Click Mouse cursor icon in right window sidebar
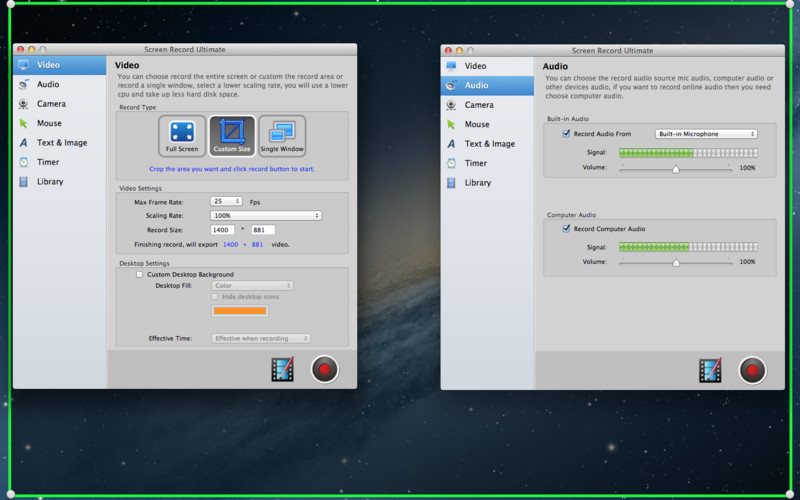The height and width of the screenshot is (500, 800). click(x=451, y=124)
